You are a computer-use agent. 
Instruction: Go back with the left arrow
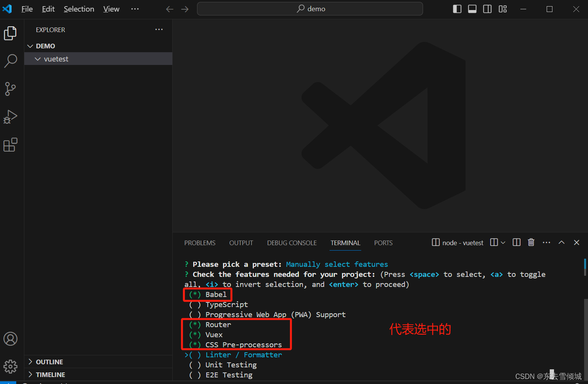(x=170, y=9)
